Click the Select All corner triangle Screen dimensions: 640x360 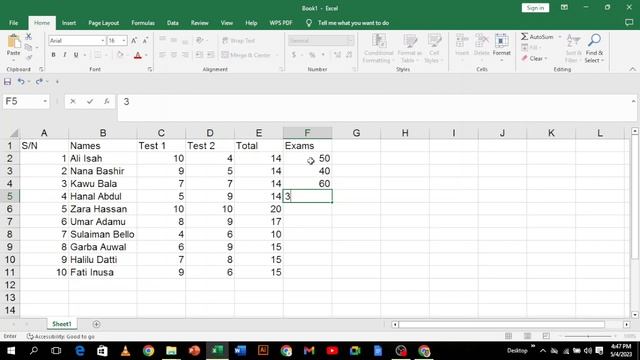click(14, 133)
